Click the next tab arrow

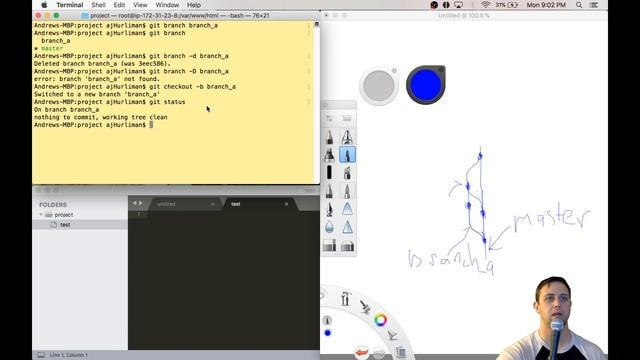pyautogui.click(x=141, y=203)
